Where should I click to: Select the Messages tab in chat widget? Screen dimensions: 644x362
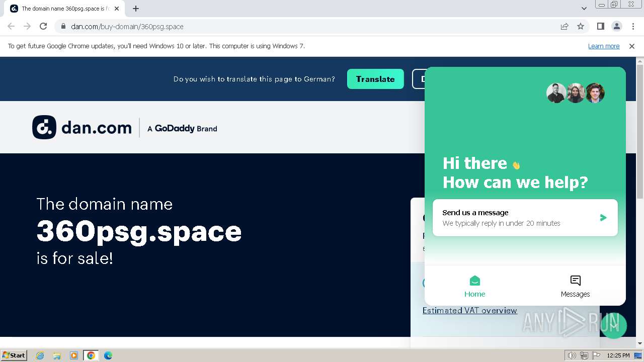(x=575, y=287)
